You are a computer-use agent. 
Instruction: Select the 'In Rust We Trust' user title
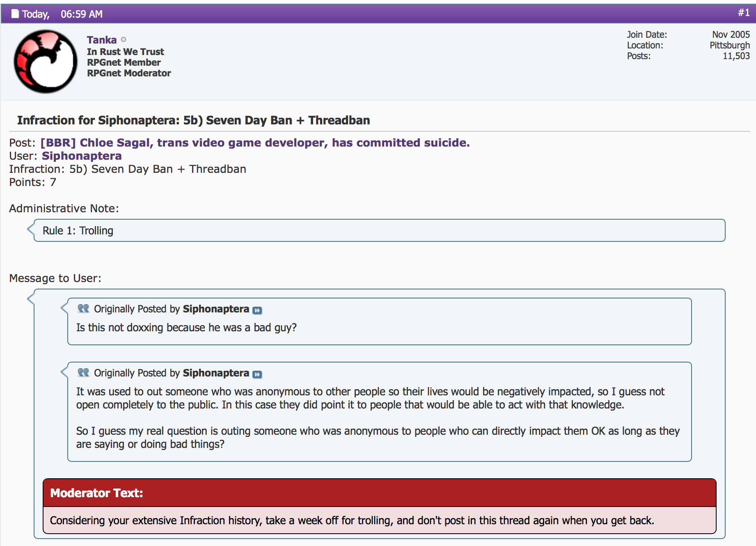[126, 52]
